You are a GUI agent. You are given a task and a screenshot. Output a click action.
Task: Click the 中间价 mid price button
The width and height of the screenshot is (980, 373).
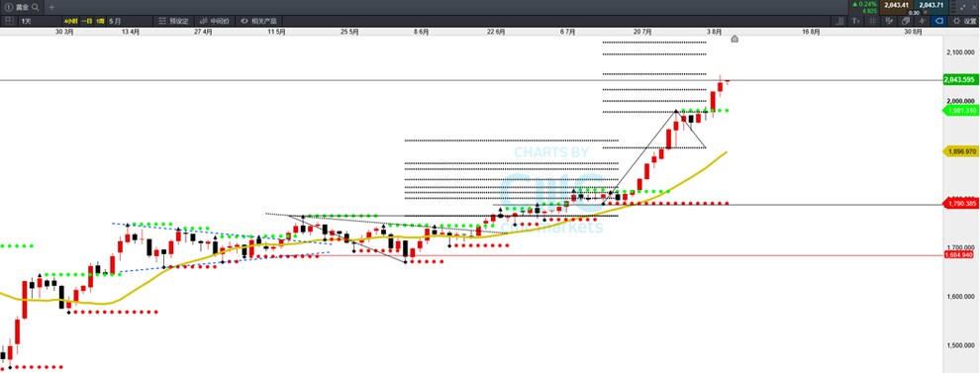click(215, 21)
